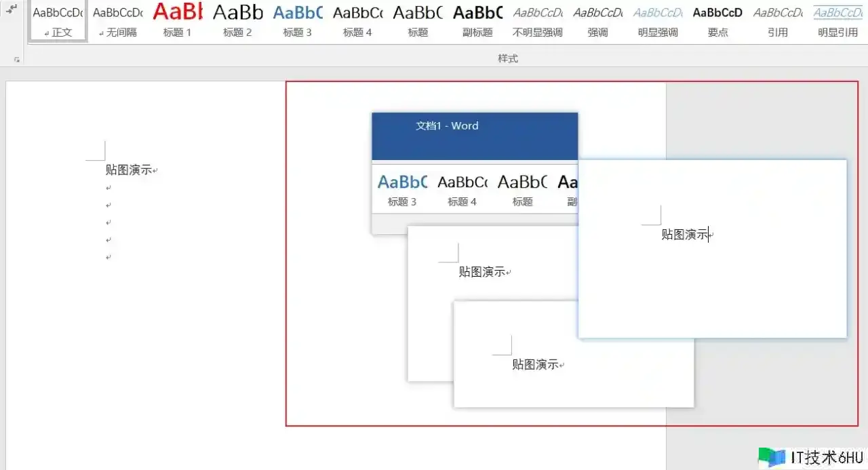The height and width of the screenshot is (470, 868).
Task: Apply the underlined 明显引用 style
Action: tap(837, 20)
